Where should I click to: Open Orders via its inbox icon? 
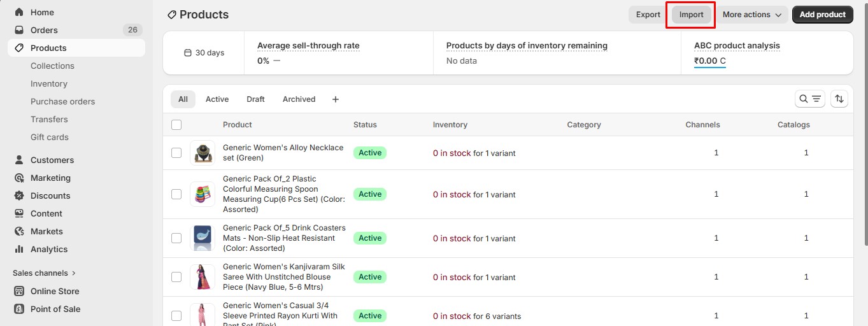[19, 30]
